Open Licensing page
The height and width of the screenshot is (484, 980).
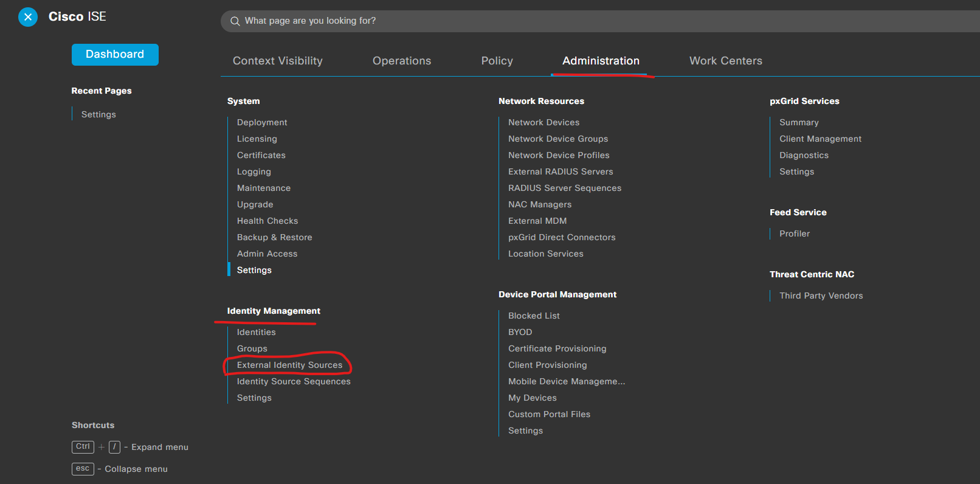pos(257,139)
